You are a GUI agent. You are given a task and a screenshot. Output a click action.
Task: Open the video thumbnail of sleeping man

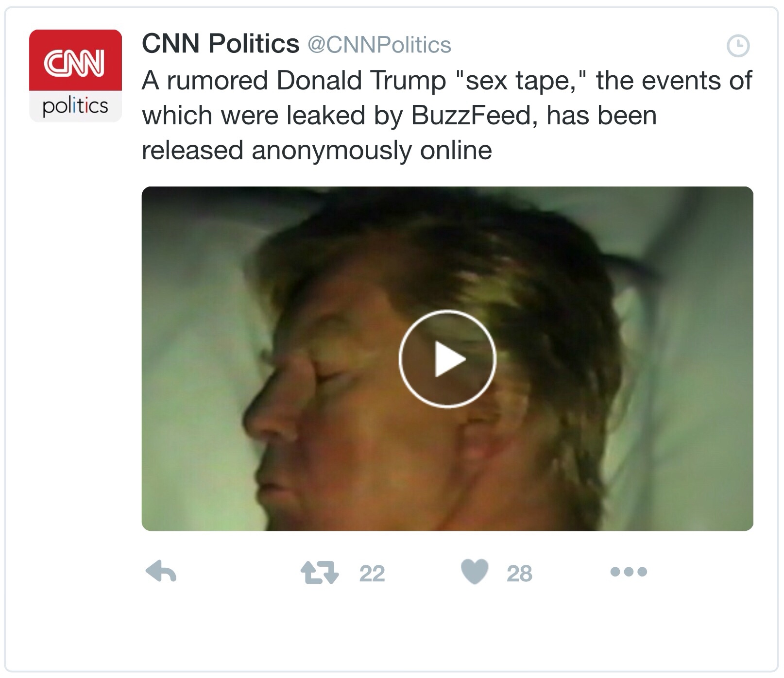click(447, 359)
